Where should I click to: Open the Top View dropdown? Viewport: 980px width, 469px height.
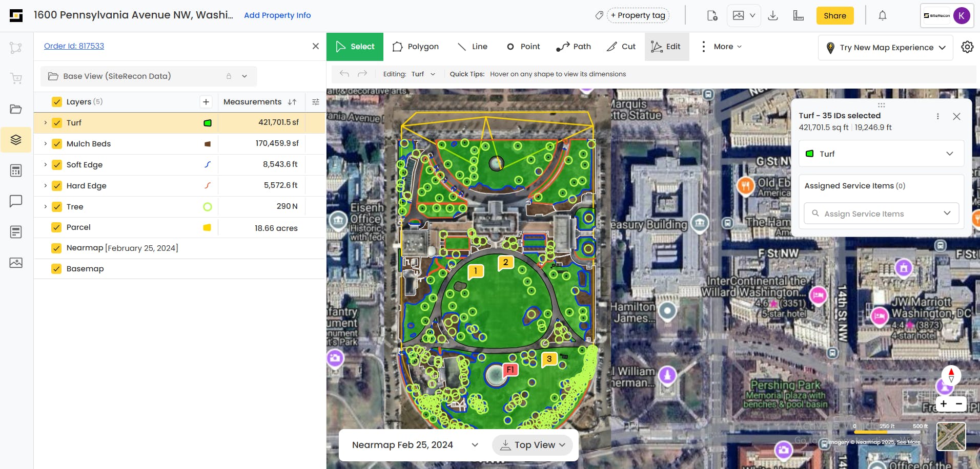(532, 445)
